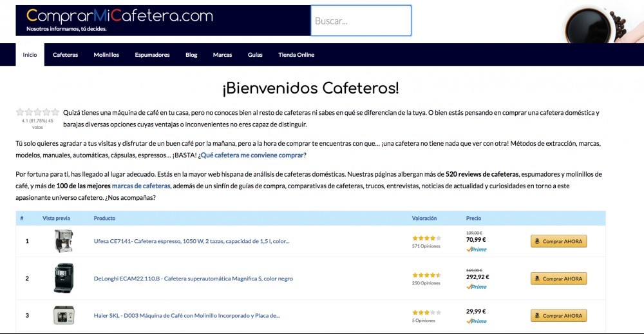Click the 29,99 € price
Screen dimensions: 644x334
tap(476, 311)
